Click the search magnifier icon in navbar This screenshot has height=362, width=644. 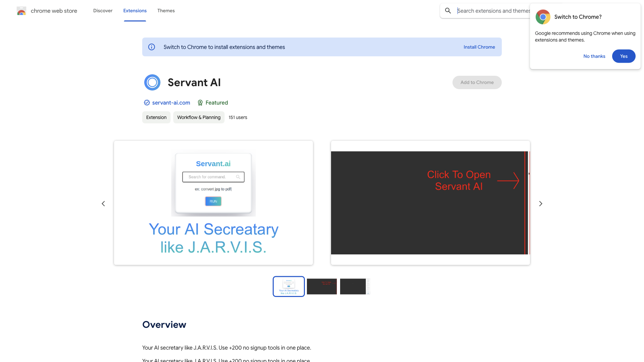[448, 11]
